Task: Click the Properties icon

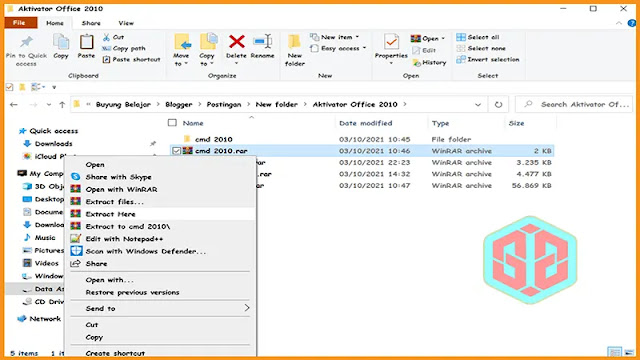Action: [x=391, y=42]
